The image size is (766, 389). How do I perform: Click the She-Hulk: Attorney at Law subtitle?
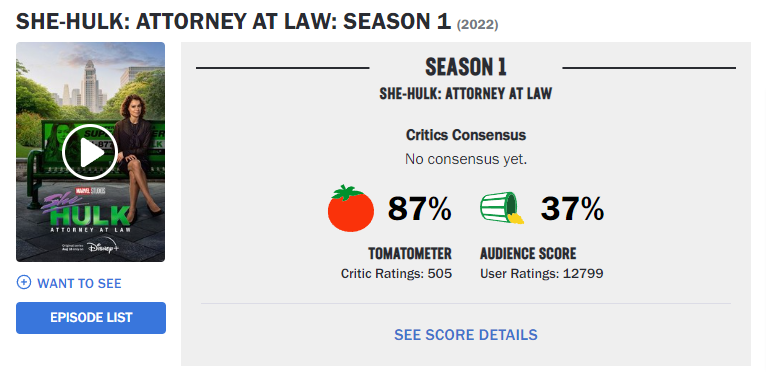(x=466, y=93)
